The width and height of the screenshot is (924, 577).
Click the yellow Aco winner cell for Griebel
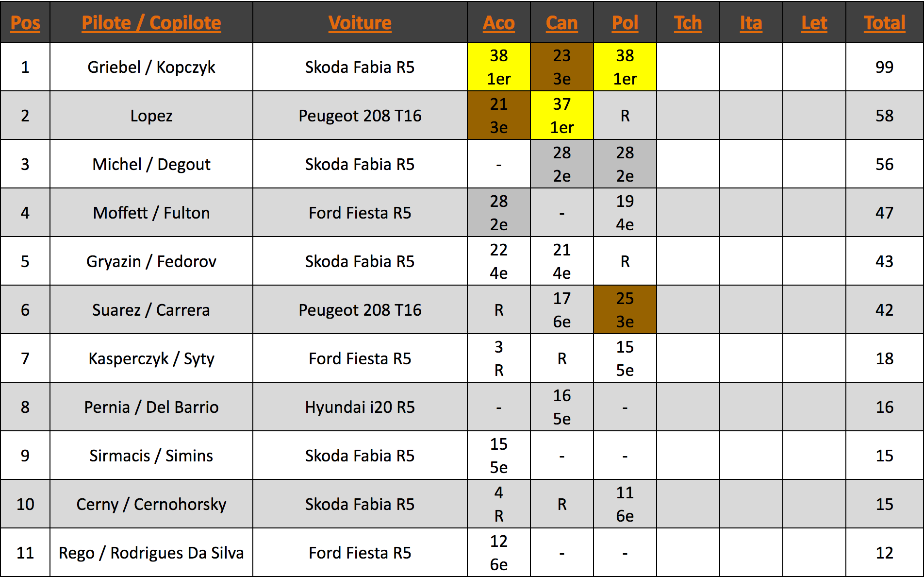point(499,67)
